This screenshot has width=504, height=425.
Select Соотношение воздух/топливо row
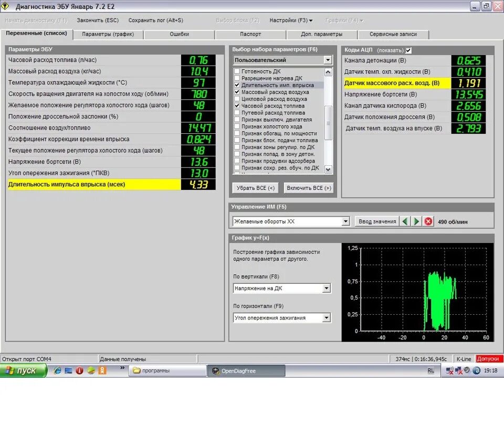pos(111,128)
